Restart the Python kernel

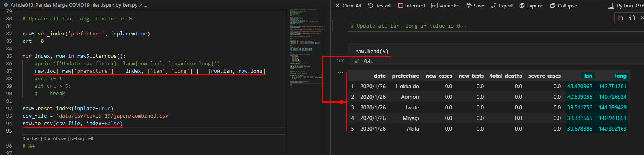point(379,6)
